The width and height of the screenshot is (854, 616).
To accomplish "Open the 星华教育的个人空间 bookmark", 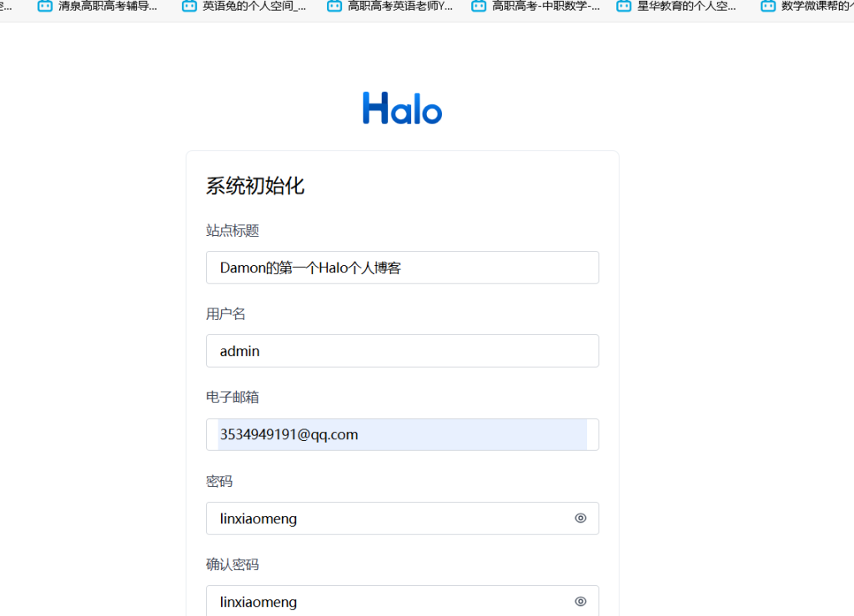I will (x=686, y=6).
